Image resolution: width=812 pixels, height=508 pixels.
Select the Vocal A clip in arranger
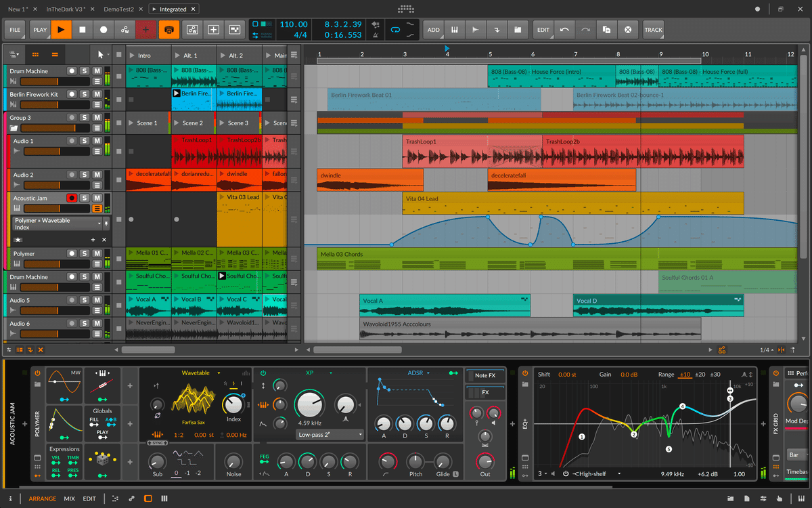coord(445,305)
